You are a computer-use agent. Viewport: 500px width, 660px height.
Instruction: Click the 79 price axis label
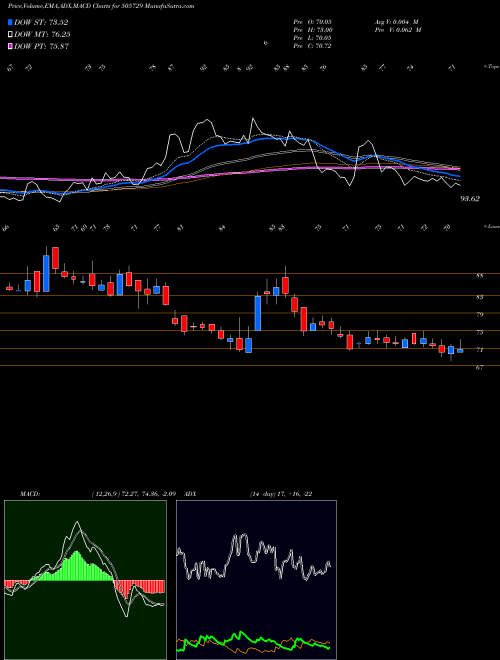tap(480, 314)
